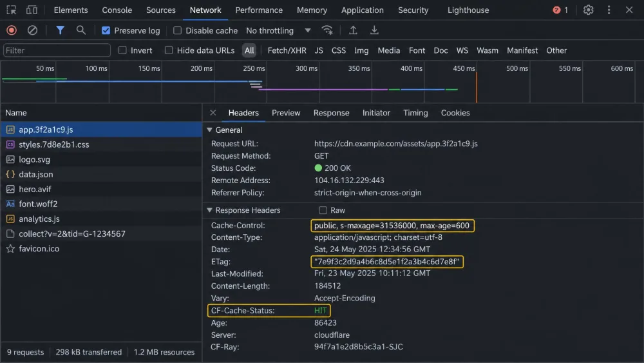This screenshot has height=363, width=644.
Task: Filter by Media type
Action: (x=388, y=50)
